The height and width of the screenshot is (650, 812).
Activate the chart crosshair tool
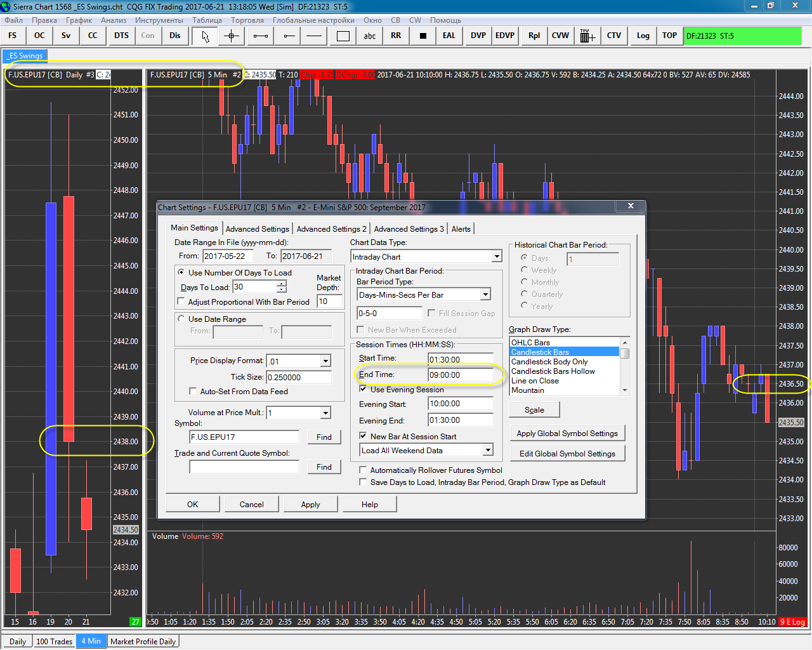point(232,36)
